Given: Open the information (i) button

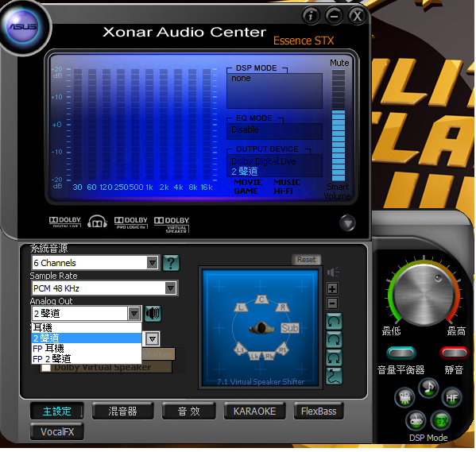Looking at the screenshot, I should [x=311, y=16].
